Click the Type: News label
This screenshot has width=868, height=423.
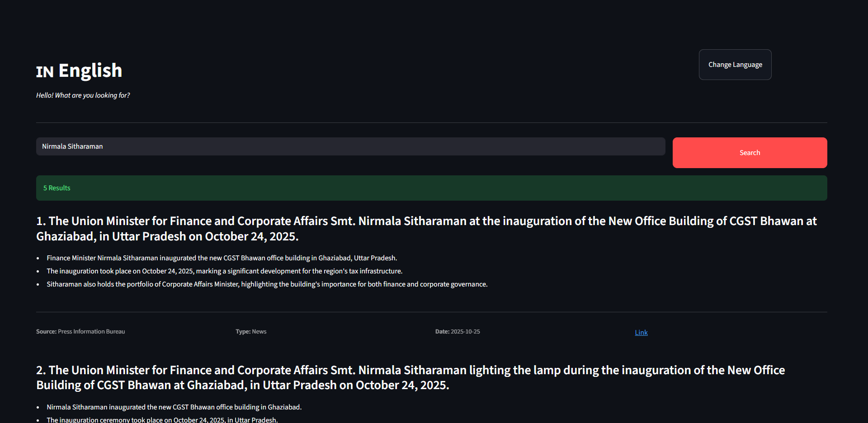coord(251,332)
